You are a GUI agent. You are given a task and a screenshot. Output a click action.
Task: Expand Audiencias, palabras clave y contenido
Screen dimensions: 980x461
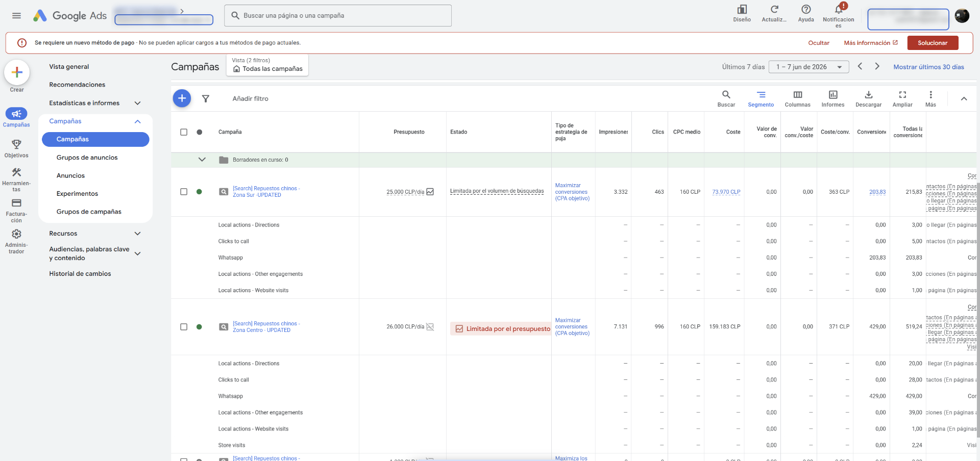pyautogui.click(x=137, y=253)
